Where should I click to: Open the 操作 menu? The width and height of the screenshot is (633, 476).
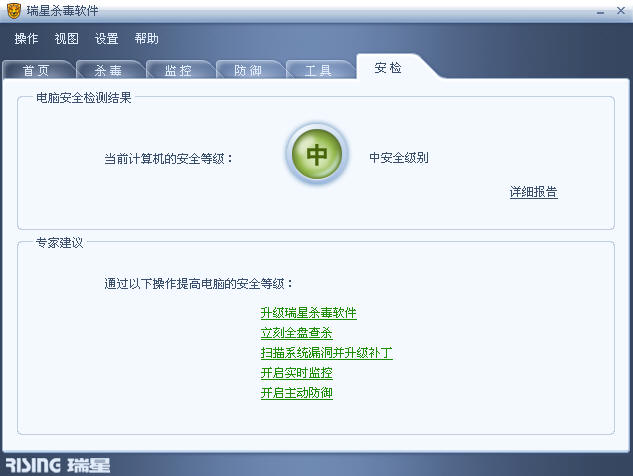pyautogui.click(x=26, y=39)
